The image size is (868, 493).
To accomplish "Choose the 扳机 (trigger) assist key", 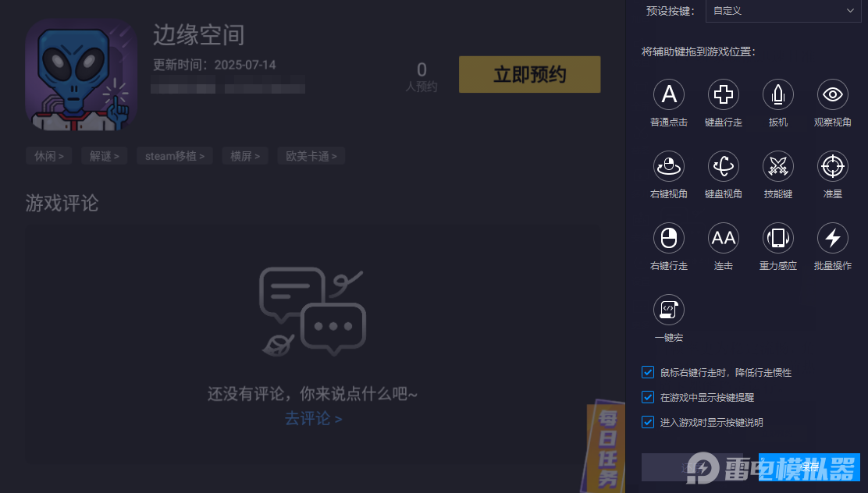I will pos(777,94).
